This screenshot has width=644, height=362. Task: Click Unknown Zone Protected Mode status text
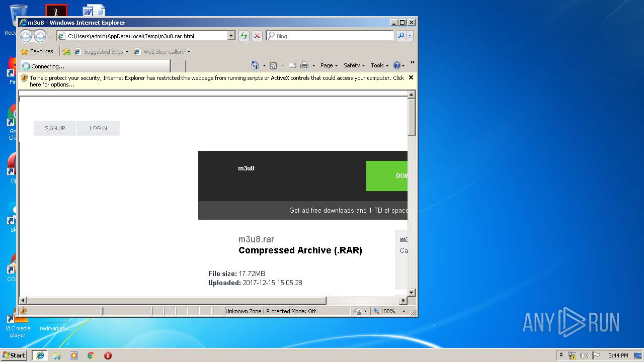pyautogui.click(x=271, y=311)
